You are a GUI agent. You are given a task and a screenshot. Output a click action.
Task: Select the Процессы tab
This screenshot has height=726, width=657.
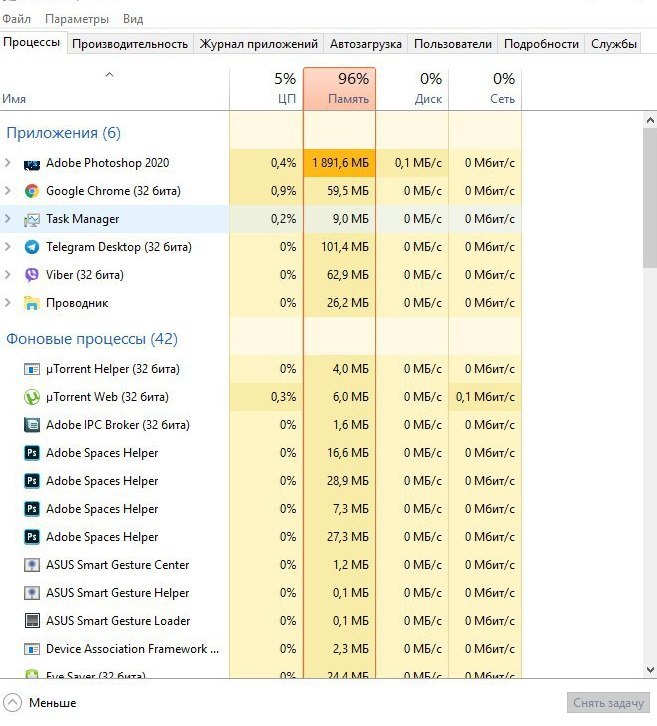(32, 43)
